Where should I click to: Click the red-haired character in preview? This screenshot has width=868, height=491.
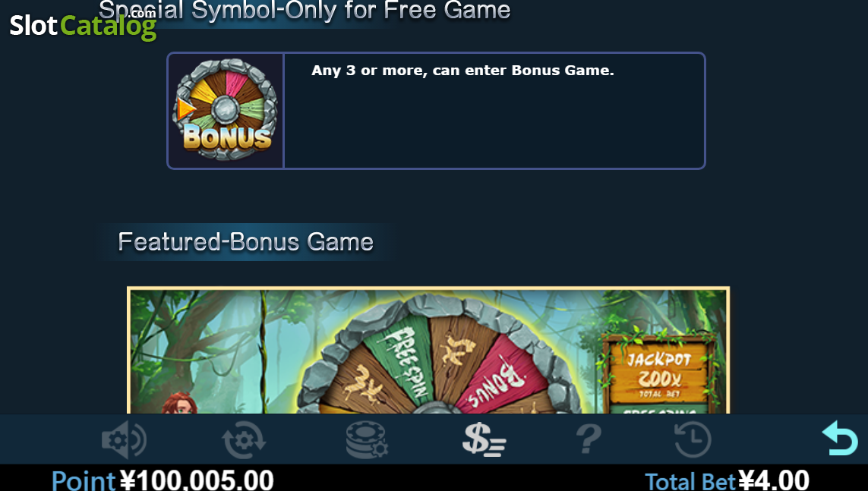179,403
